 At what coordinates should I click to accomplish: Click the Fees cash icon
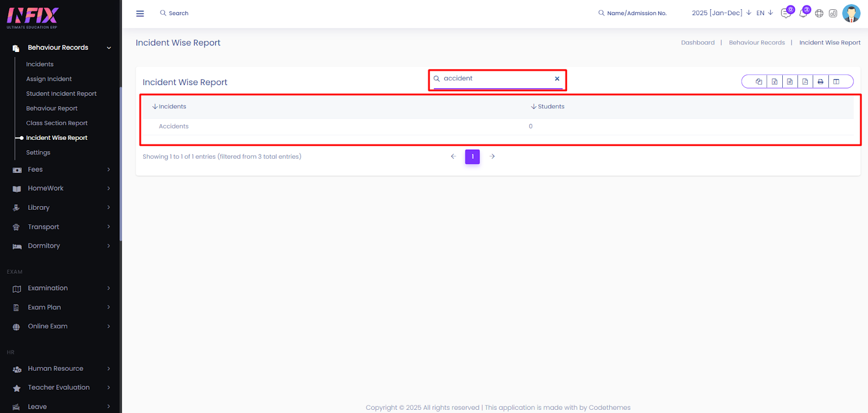click(17, 170)
